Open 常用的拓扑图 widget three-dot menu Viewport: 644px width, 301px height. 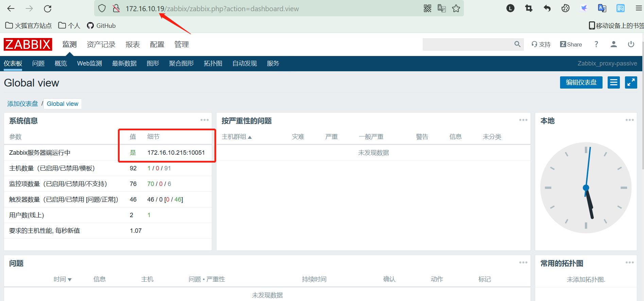pos(630,262)
